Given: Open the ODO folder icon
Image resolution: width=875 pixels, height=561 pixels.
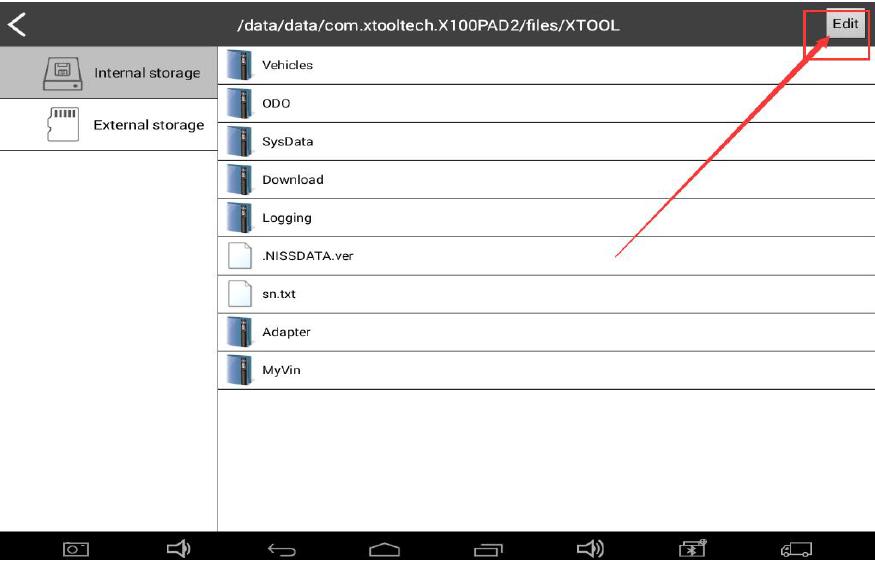Looking at the screenshot, I should (239, 103).
